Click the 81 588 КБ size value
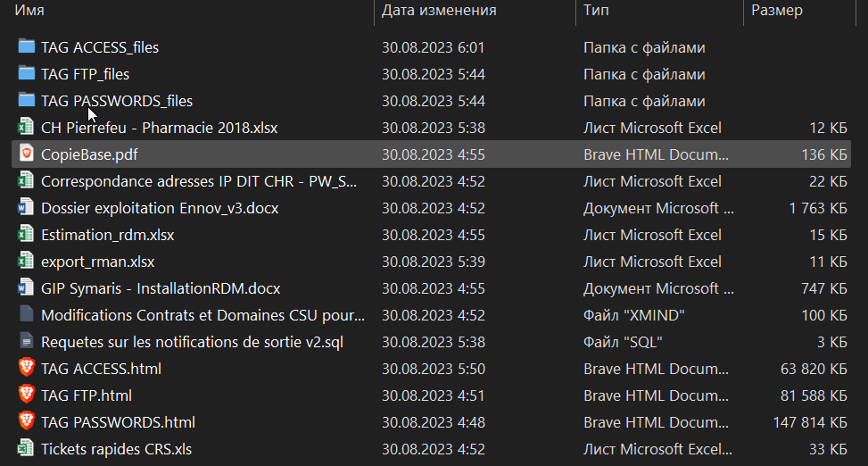Screen dimensions: 868x466 pyautogui.click(x=814, y=395)
